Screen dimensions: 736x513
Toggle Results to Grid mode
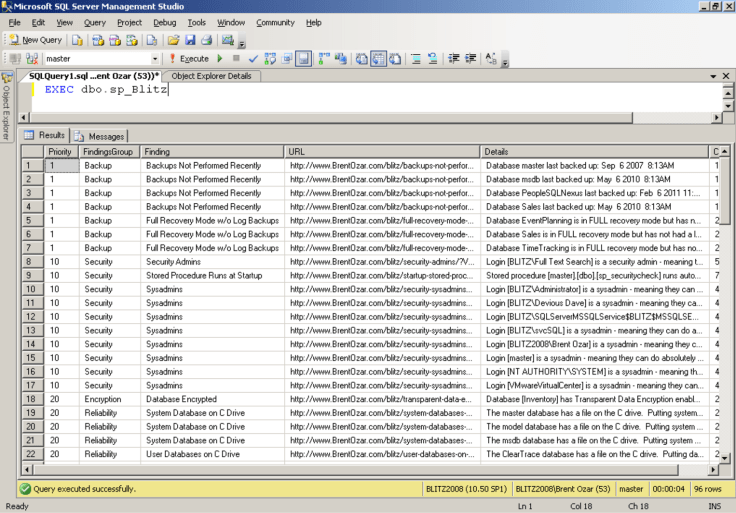378,59
